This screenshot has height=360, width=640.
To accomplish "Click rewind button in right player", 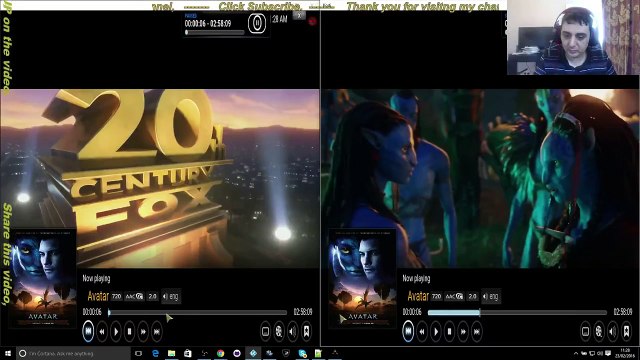I will [x=422, y=332].
